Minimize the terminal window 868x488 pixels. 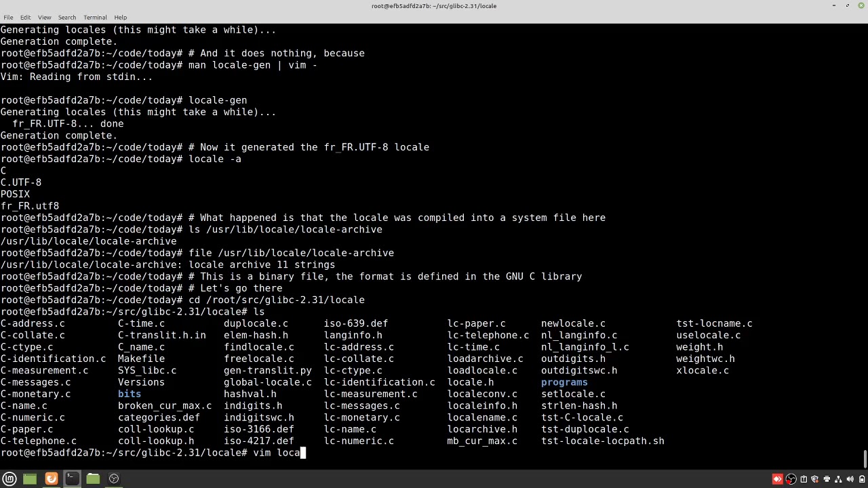pyautogui.click(x=833, y=6)
